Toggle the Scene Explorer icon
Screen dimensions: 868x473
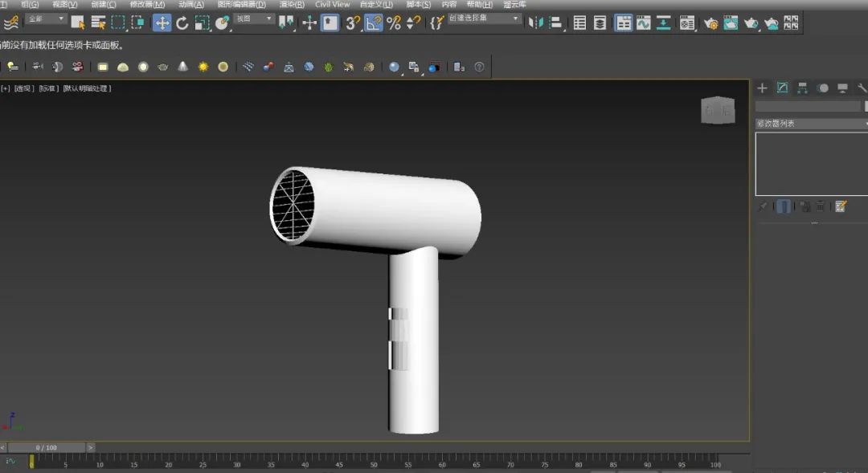pos(579,22)
